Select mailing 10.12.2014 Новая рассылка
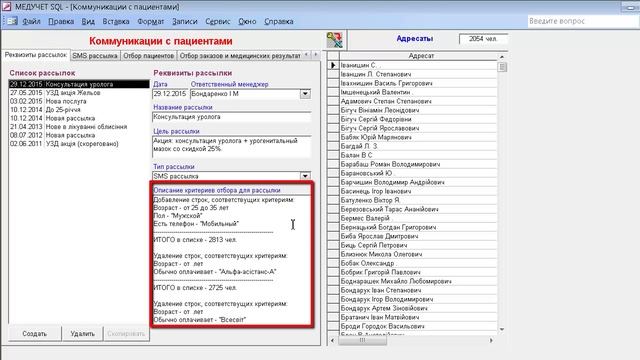This screenshot has width=640, height=360. [x=79, y=118]
